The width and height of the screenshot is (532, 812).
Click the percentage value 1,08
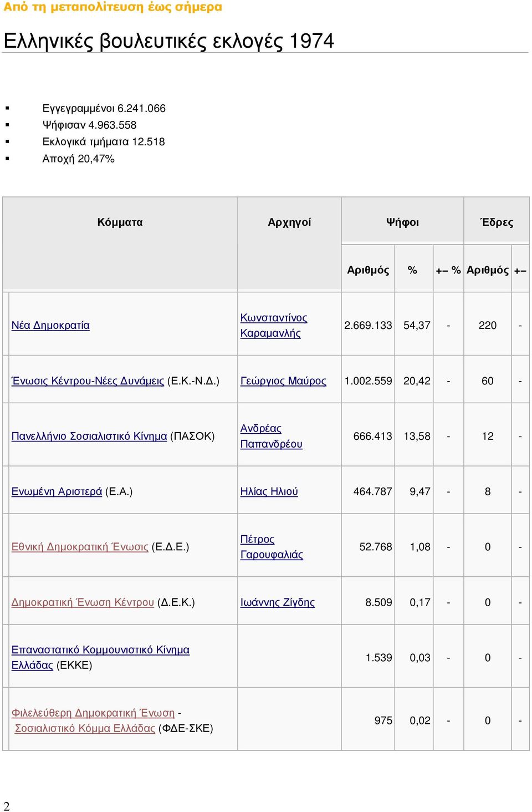(420, 547)
